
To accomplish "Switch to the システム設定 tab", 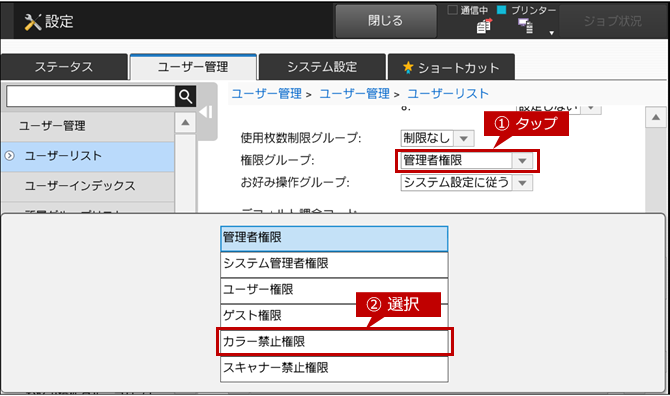I will (322, 67).
